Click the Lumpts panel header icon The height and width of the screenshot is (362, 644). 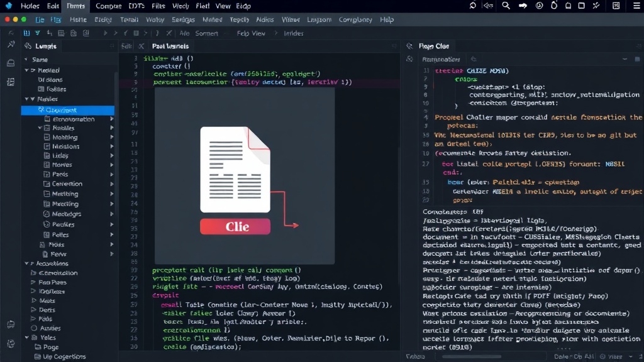28,46
